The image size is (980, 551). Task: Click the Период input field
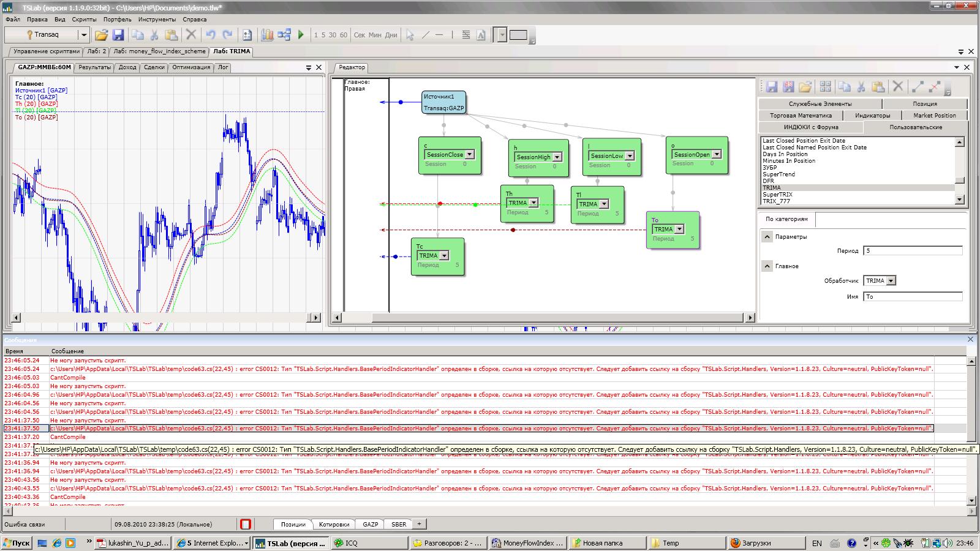click(912, 251)
